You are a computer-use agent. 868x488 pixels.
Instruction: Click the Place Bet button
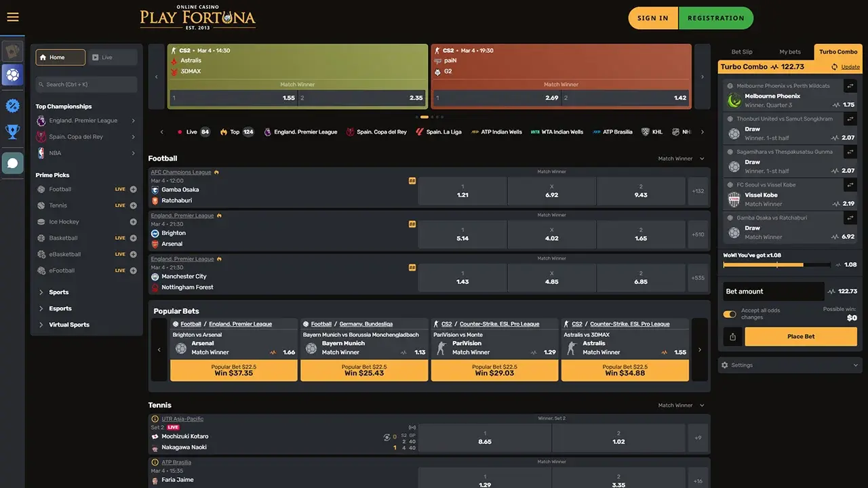point(801,337)
